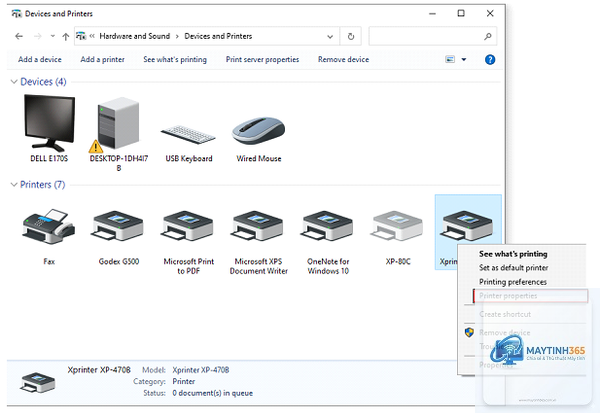
Task: Navigate to Hardware and Sound breadcrumb
Action: click(135, 36)
